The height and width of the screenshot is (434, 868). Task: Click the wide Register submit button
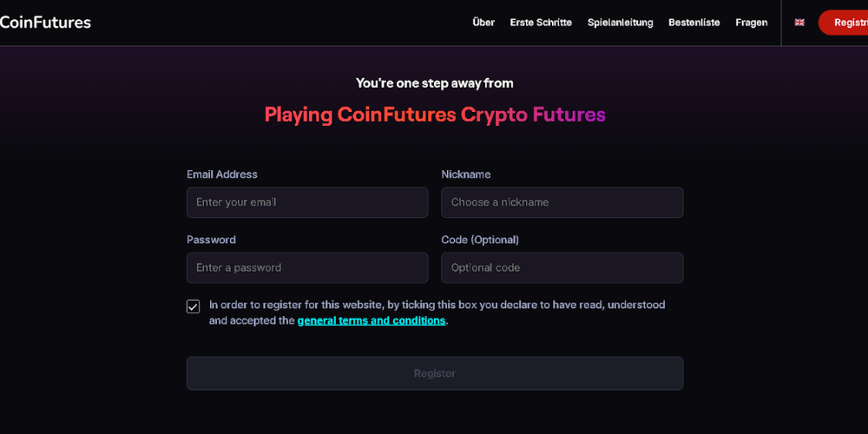[434, 373]
